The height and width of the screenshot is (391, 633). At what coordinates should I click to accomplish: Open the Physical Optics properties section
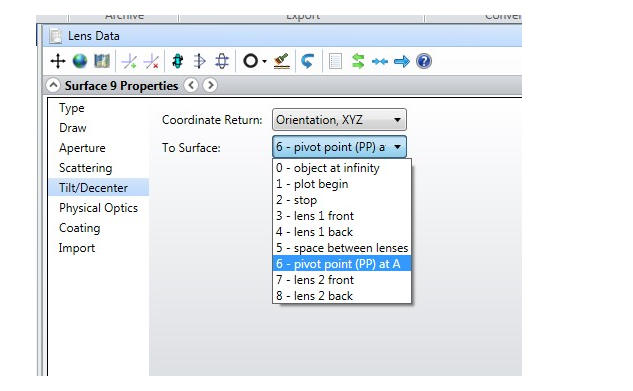[x=99, y=208]
